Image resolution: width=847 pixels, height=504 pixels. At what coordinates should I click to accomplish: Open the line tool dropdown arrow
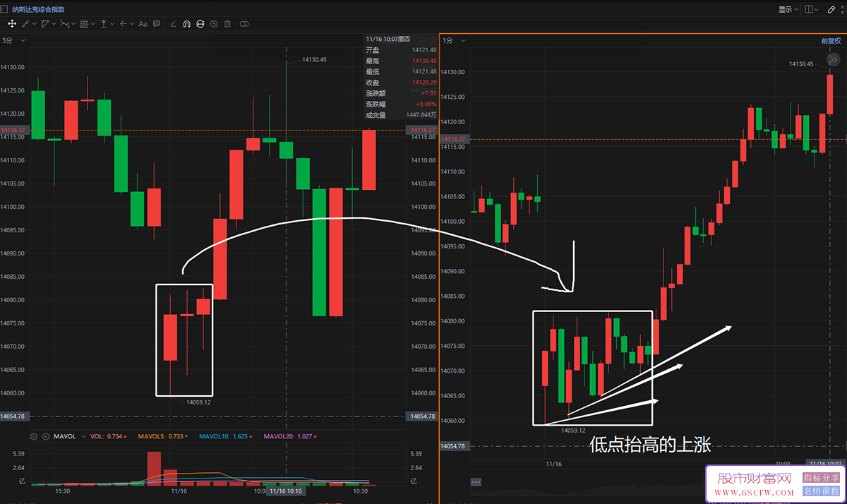pyautogui.click(x=35, y=24)
